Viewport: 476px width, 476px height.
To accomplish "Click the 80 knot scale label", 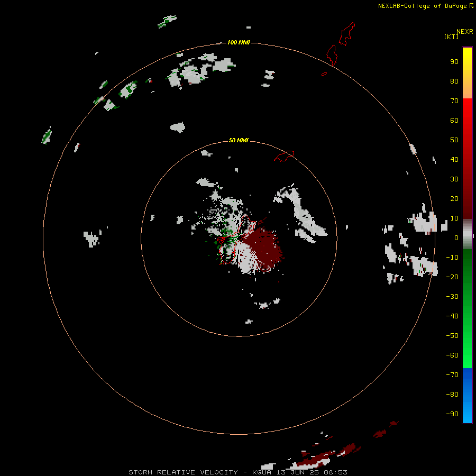I will (x=454, y=81).
